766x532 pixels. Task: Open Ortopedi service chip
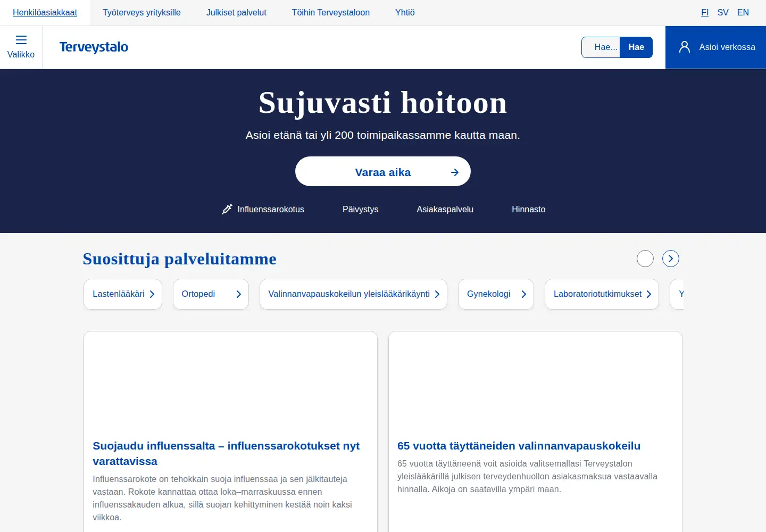211,294
